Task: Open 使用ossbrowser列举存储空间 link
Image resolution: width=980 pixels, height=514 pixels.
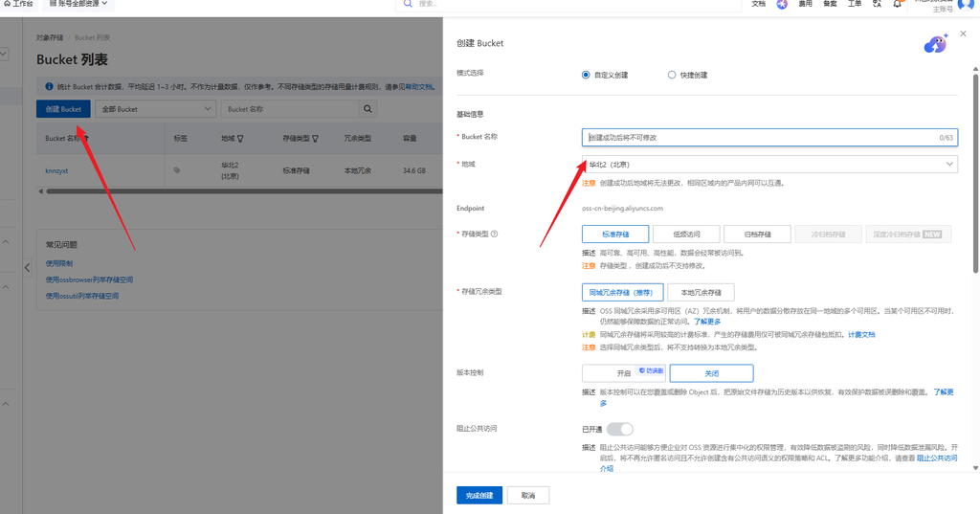Action: (x=89, y=279)
